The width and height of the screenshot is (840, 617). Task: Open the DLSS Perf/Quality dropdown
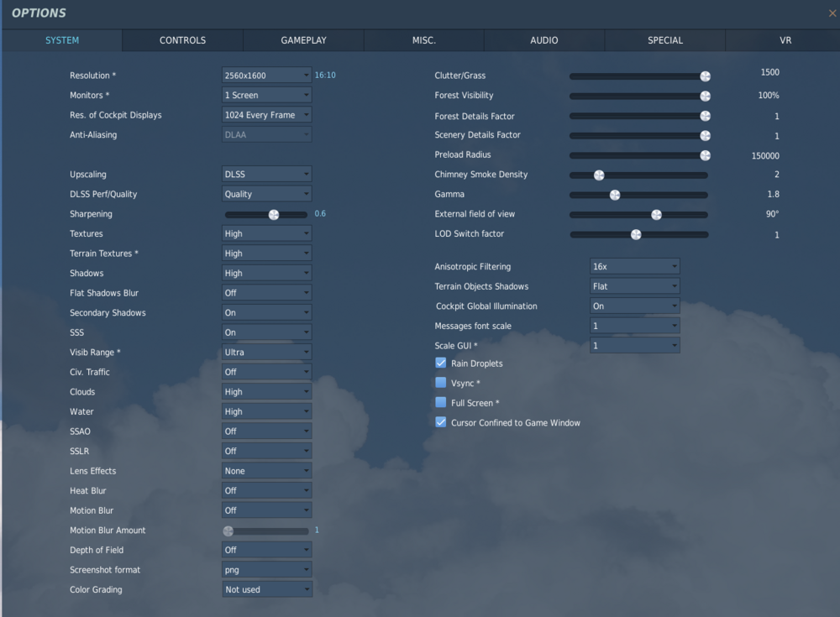[266, 194]
